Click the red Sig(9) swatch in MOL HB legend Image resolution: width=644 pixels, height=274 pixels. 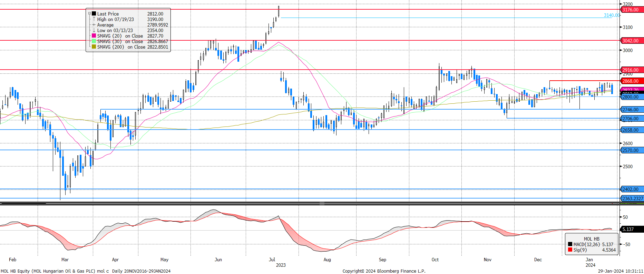pos(570,250)
